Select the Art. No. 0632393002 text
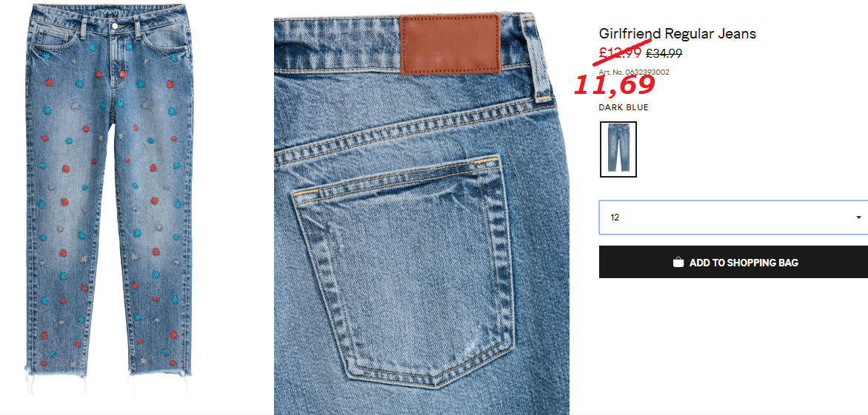 pos(634,72)
